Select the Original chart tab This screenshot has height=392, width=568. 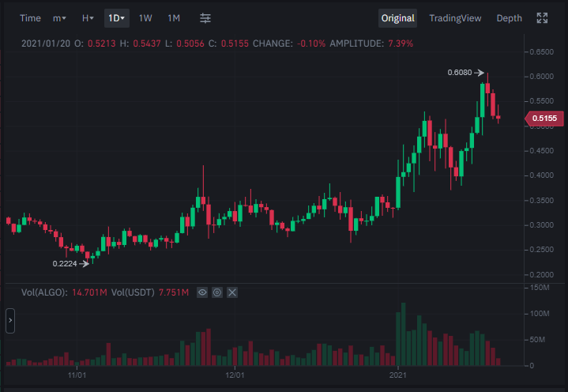click(397, 18)
